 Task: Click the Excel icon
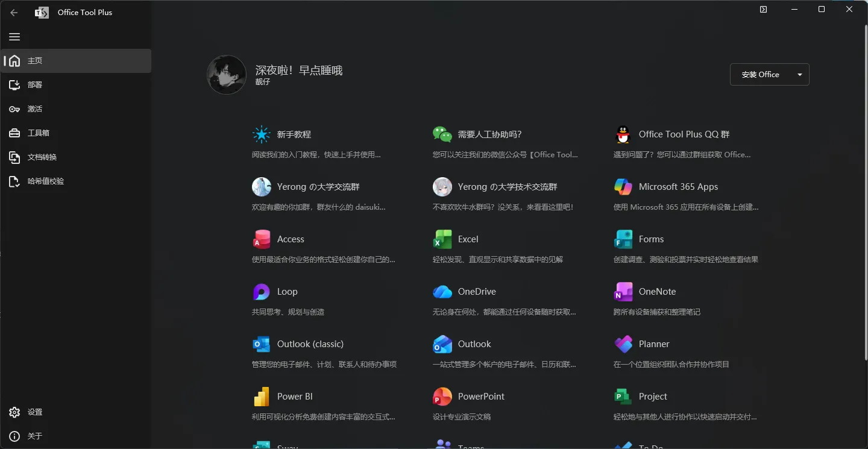(442, 239)
